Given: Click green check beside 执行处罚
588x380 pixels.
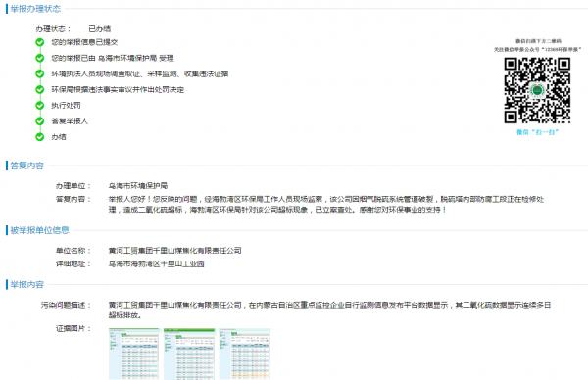Looking at the screenshot, I should click(x=40, y=106).
